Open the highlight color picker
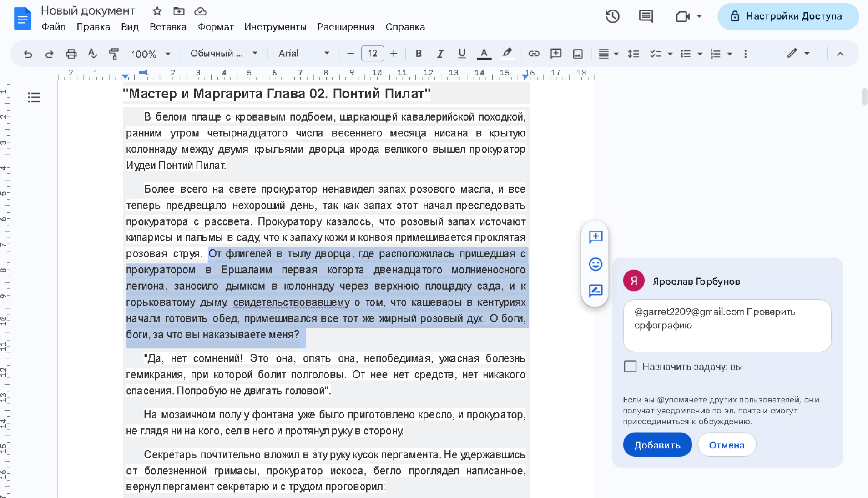The width and height of the screenshot is (868, 498). [x=507, y=54]
